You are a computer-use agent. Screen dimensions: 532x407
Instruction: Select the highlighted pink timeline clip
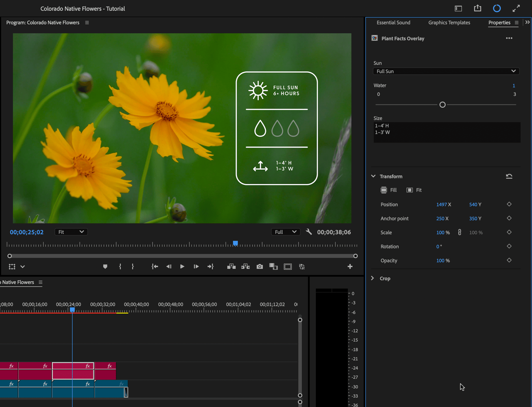coord(73,371)
